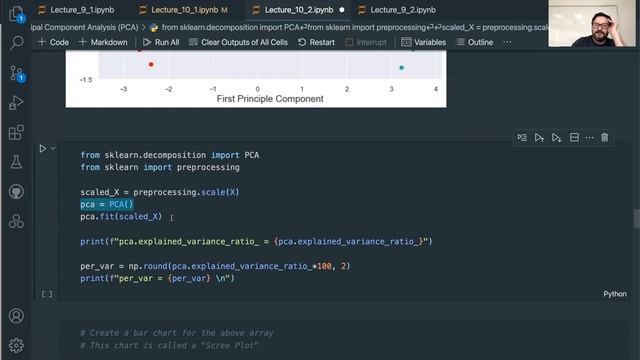640x360 pixels.
Task: Click breadcrumb Principal Component Analysis (PCA)
Action: coord(85,27)
